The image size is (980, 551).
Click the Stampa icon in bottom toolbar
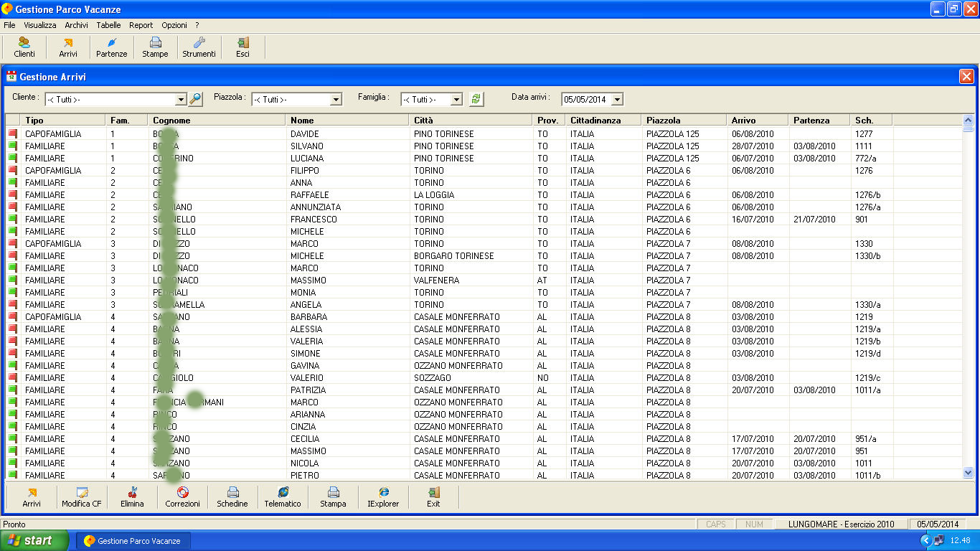(x=333, y=497)
